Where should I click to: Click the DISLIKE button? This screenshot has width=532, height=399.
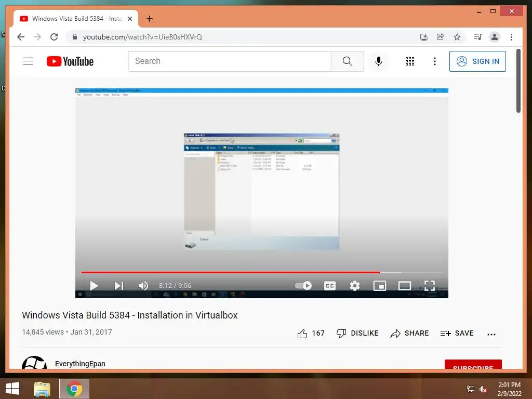(x=357, y=334)
